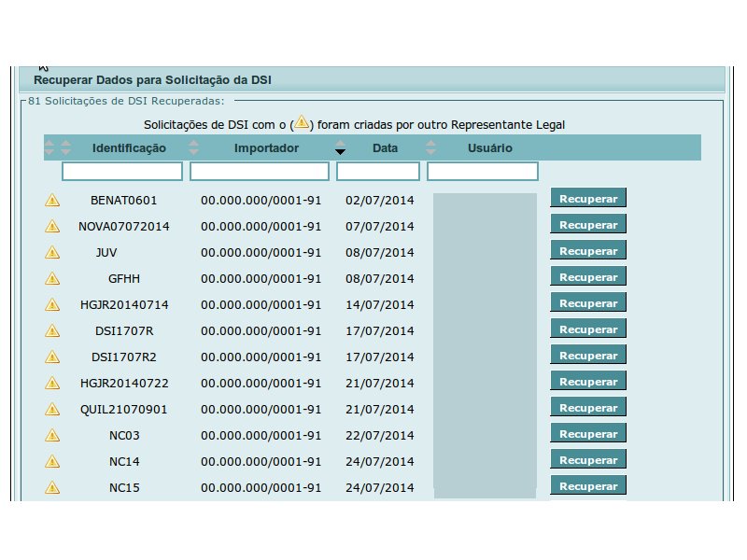Select the QUIL21070901 identification cell
This screenshot has width=747, height=560.
124,410
